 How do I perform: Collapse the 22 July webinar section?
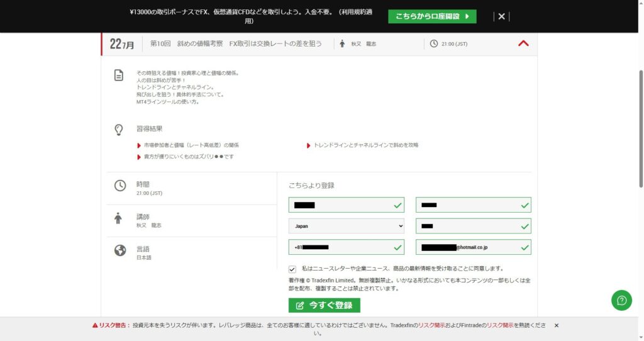click(523, 43)
